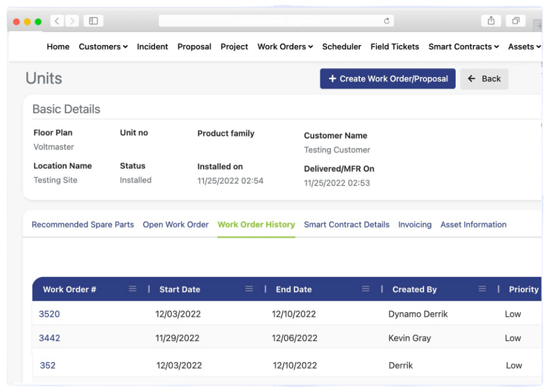
Task: Open the End Date column filter icon
Action: (x=365, y=289)
